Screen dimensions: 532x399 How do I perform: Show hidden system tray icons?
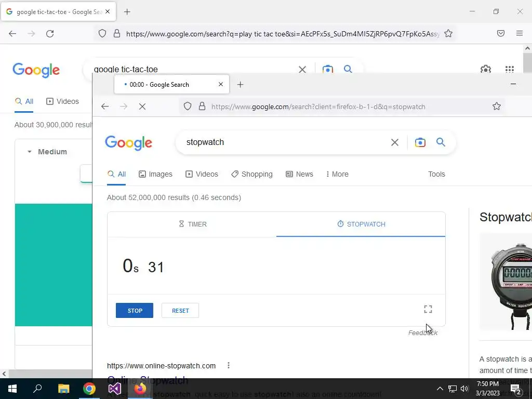pos(440,389)
